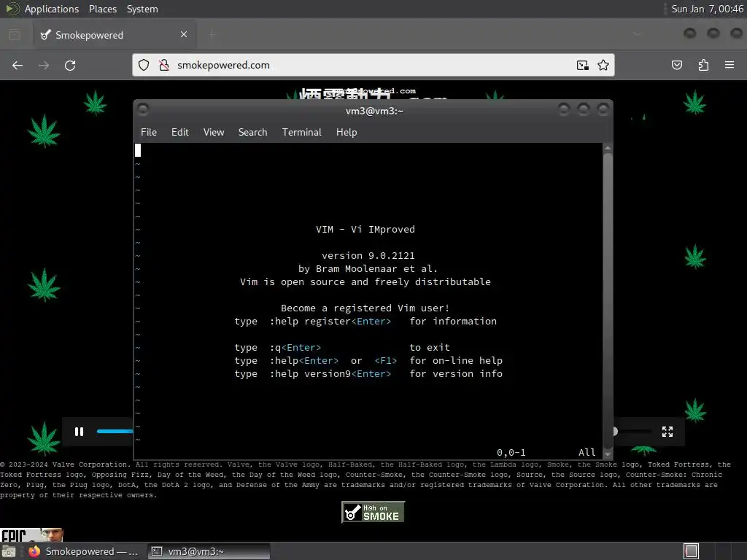Click the picture-in-picture icon in the address bar
The height and width of the screenshot is (560, 747).
[x=582, y=65]
